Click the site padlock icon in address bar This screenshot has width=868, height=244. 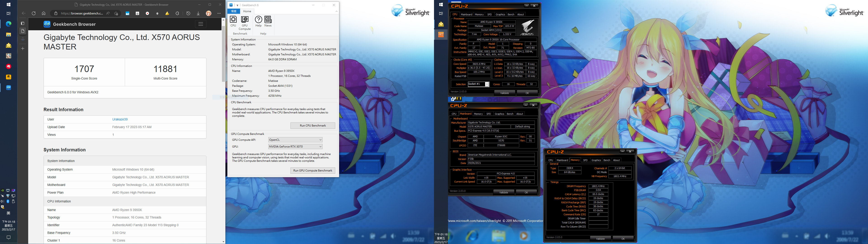pyautogui.click(x=56, y=14)
